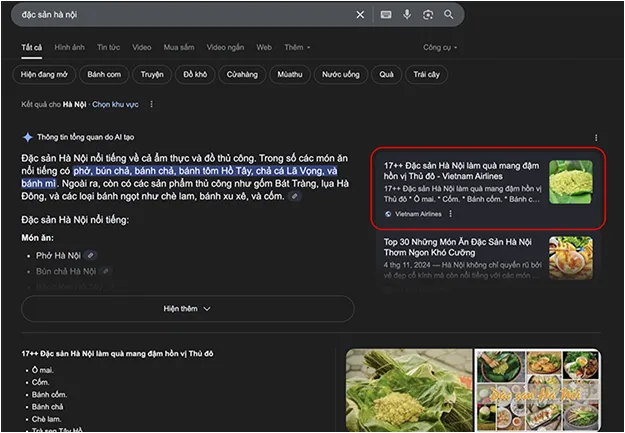This screenshot has height=433, width=625.
Task: Switch to the Video ngắn tab
Action: 225,47
